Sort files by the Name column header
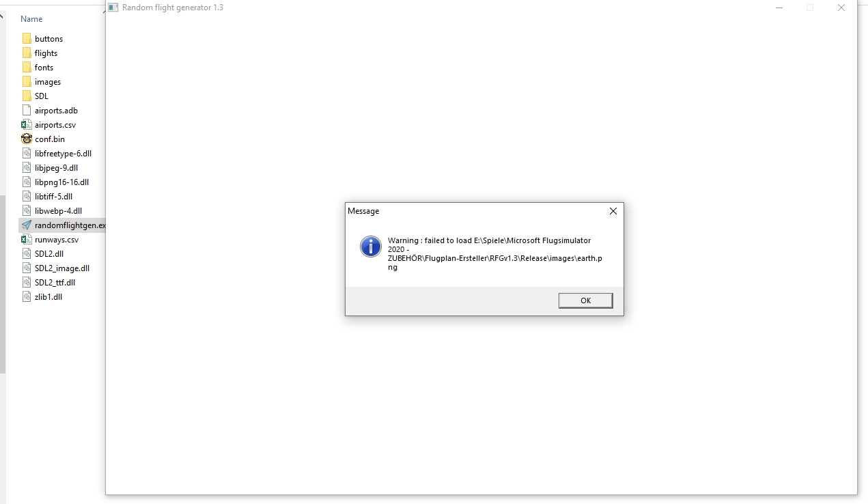Viewport: 868px width, 504px height. tap(31, 19)
